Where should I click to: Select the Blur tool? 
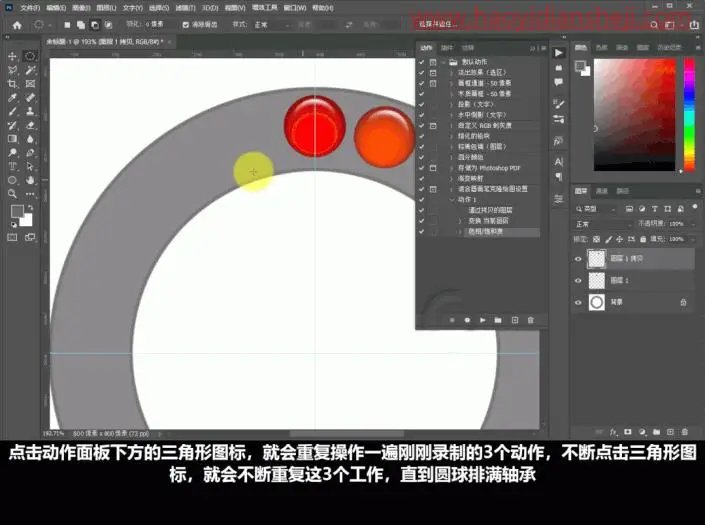(x=30, y=139)
